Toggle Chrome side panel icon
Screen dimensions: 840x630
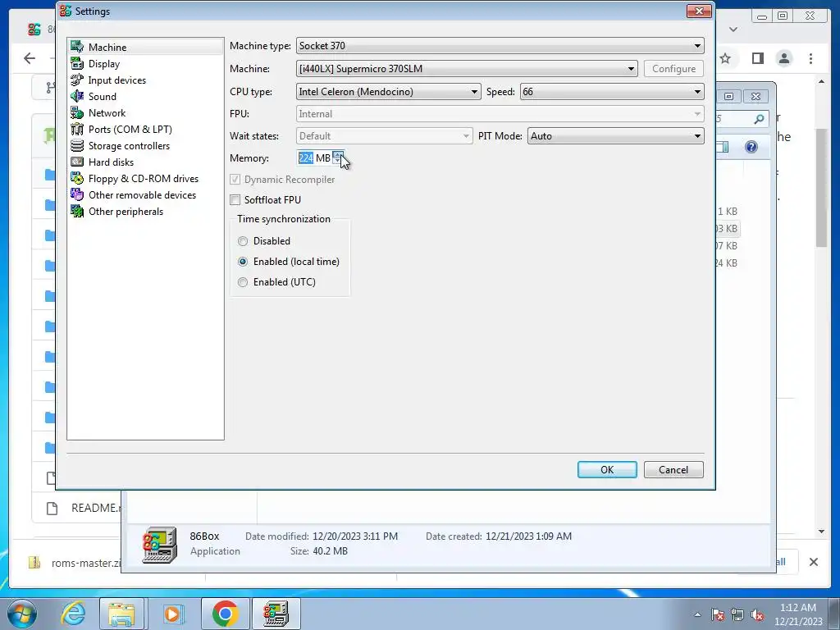click(x=757, y=58)
